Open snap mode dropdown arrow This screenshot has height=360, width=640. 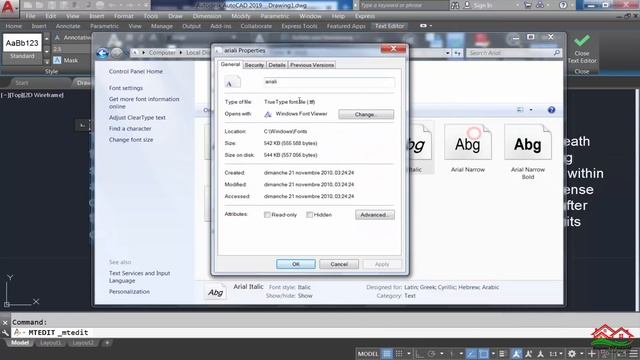(409, 353)
